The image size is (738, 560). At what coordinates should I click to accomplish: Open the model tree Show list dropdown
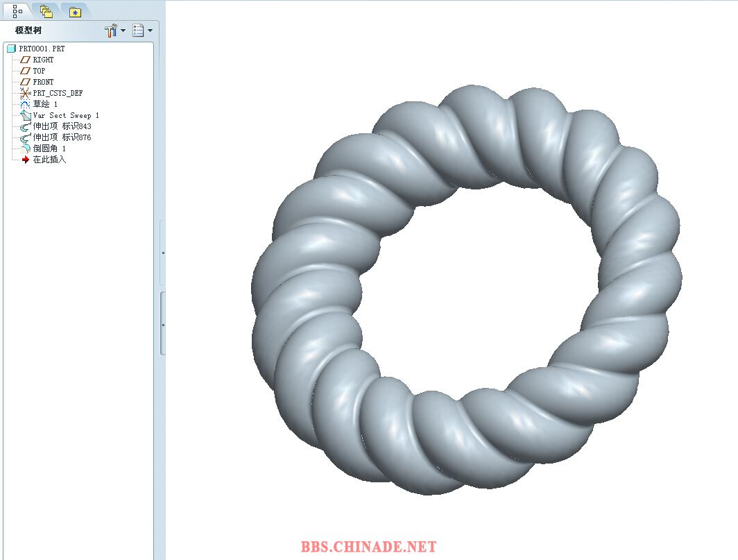[150, 31]
